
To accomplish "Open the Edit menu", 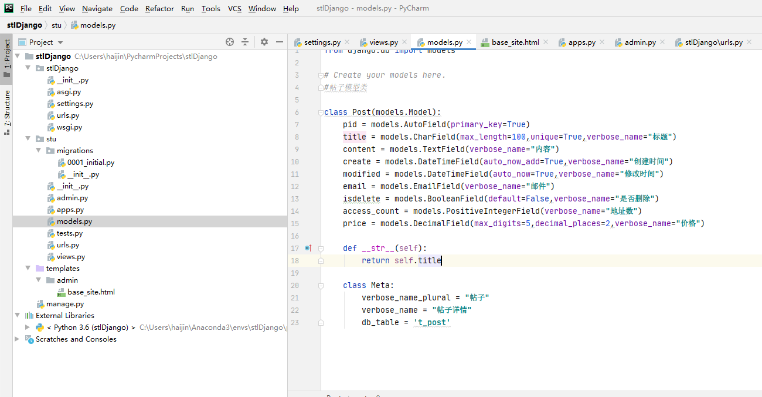I will pos(45,8).
